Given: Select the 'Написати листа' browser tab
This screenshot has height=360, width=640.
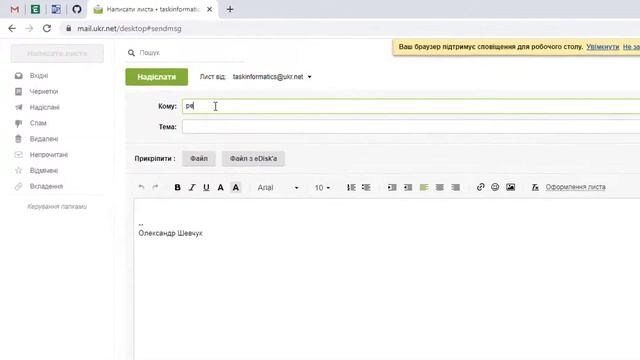Looking at the screenshot, I should [x=152, y=9].
